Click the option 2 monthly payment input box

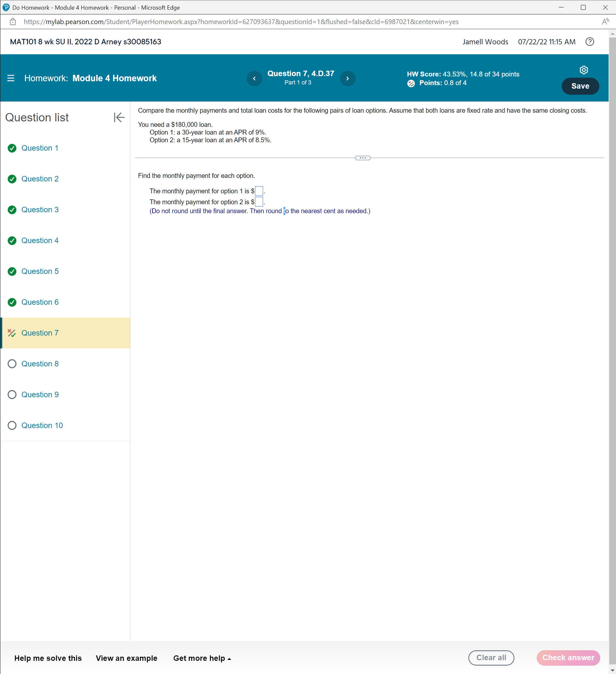point(259,202)
